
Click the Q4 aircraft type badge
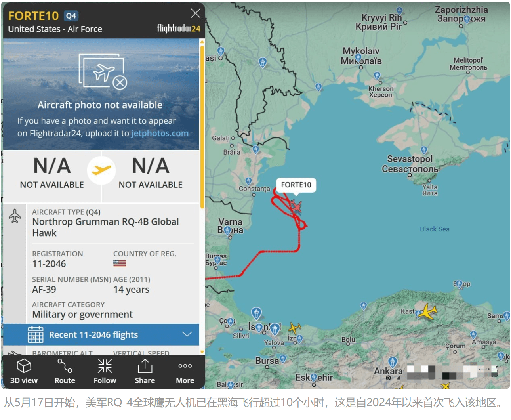[x=71, y=16]
